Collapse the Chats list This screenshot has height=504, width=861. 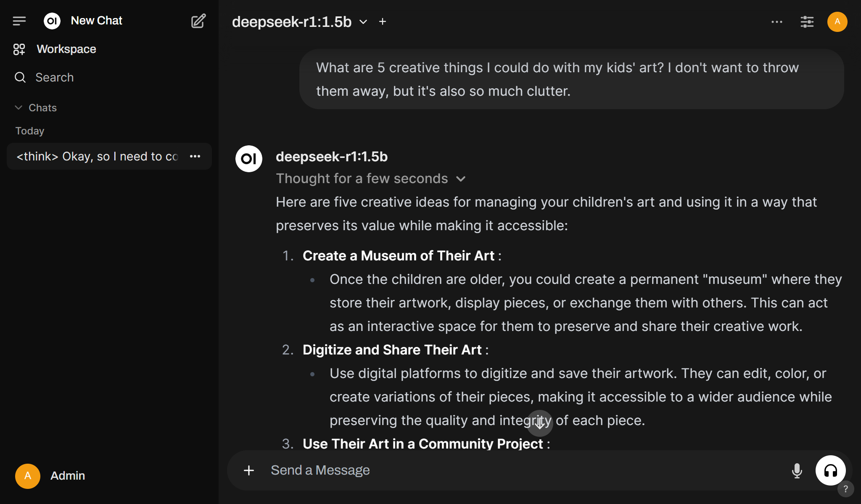36,108
